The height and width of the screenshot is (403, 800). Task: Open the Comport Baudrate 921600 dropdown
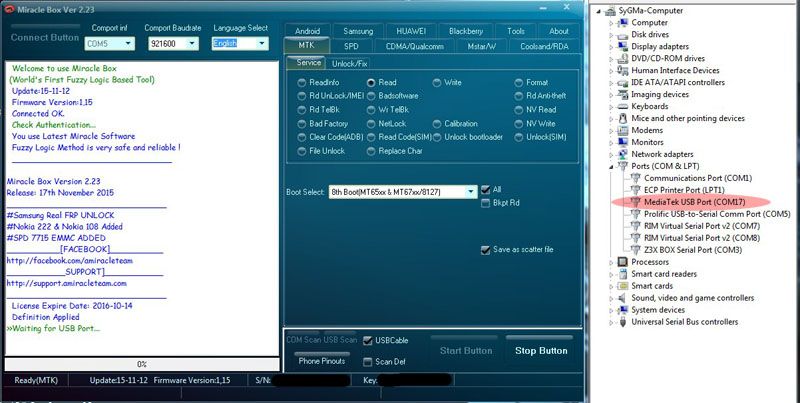click(x=192, y=44)
